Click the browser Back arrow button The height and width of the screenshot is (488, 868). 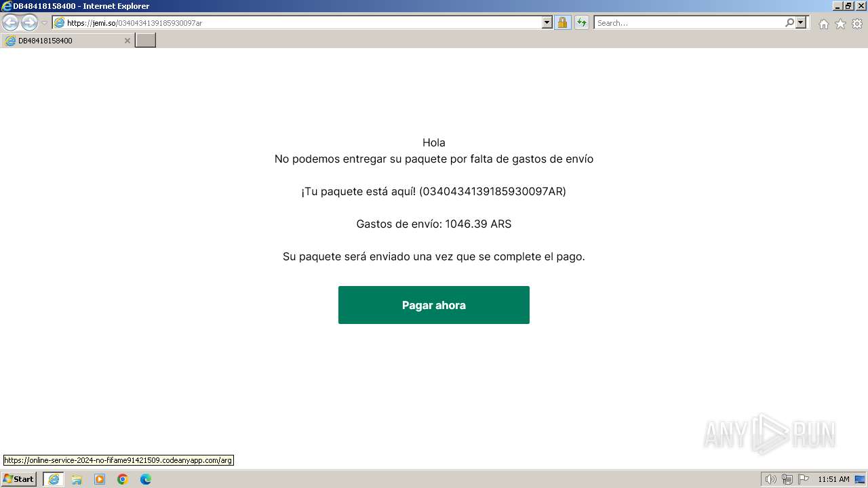[x=10, y=23]
